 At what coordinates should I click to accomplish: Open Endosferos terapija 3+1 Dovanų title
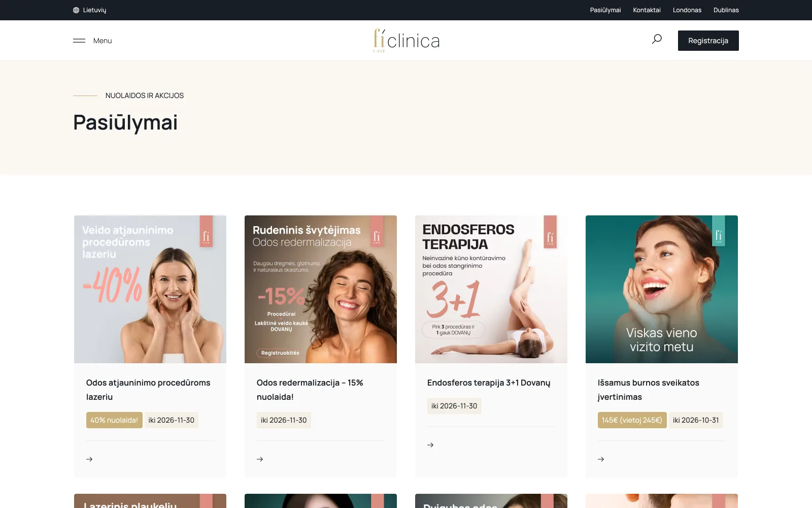tap(489, 383)
